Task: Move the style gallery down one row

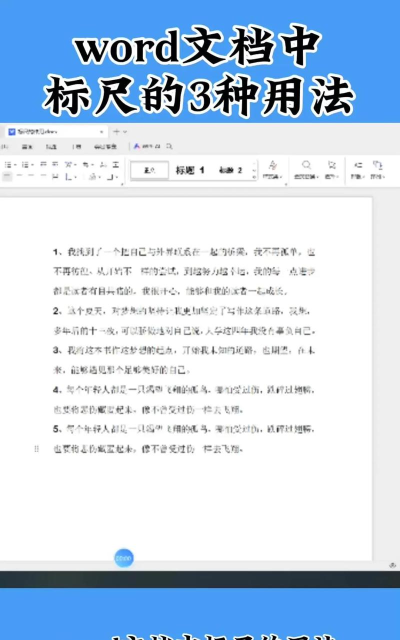Action: pyautogui.click(x=254, y=170)
